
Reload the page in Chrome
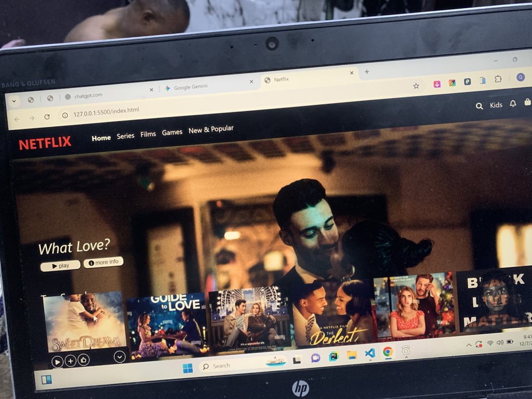tap(47, 117)
